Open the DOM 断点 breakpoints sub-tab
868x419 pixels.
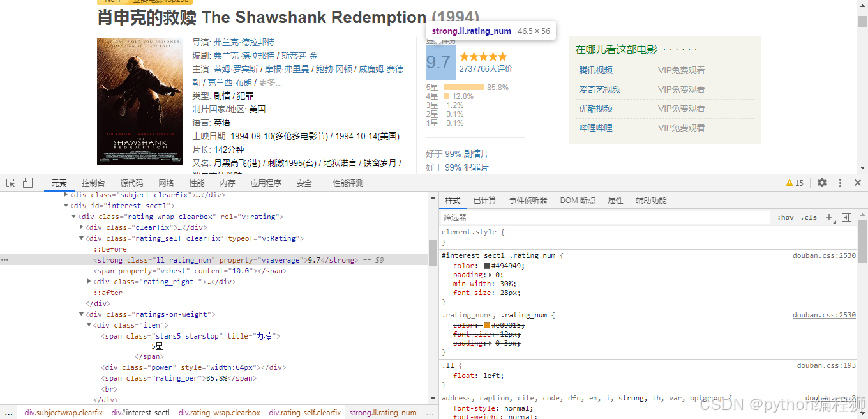(x=577, y=201)
